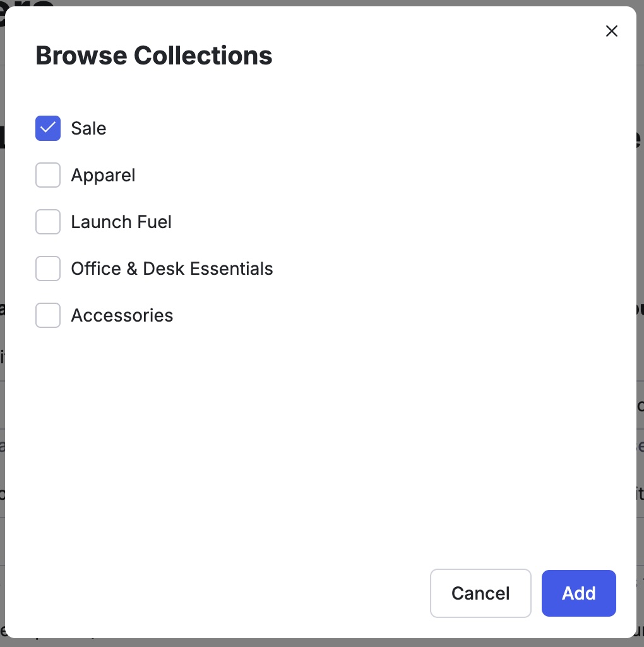Viewport: 644px width, 647px height.
Task: Confirm selections with the Add button
Action: (578, 593)
